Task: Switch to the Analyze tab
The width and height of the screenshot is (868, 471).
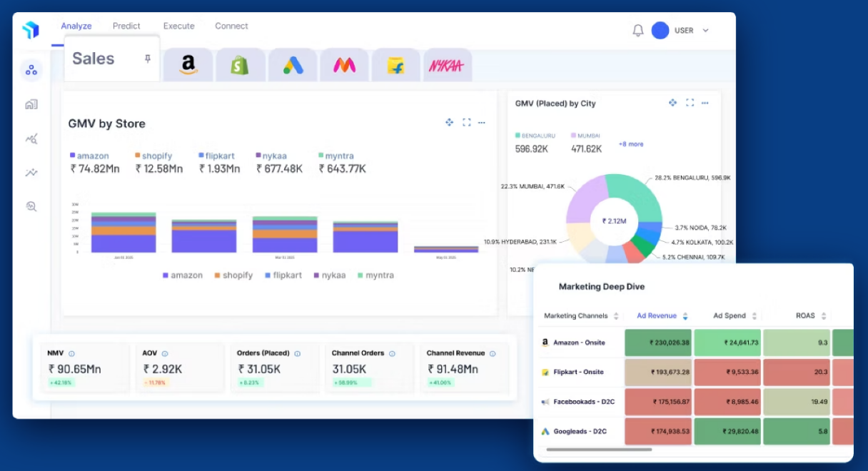Action: [x=76, y=26]
